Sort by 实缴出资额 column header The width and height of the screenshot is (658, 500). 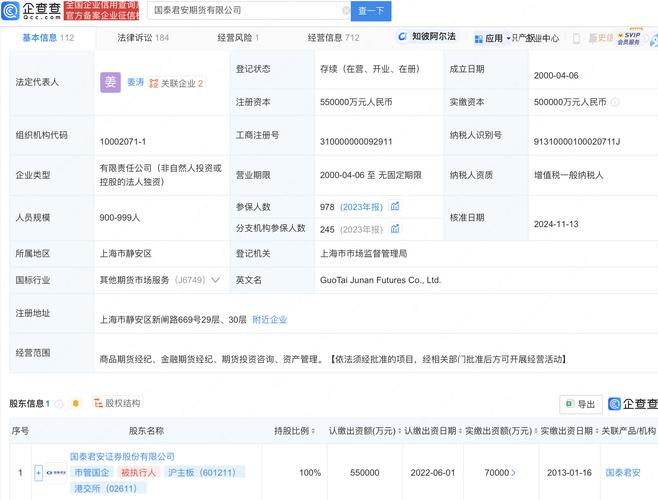coord(501,431)
